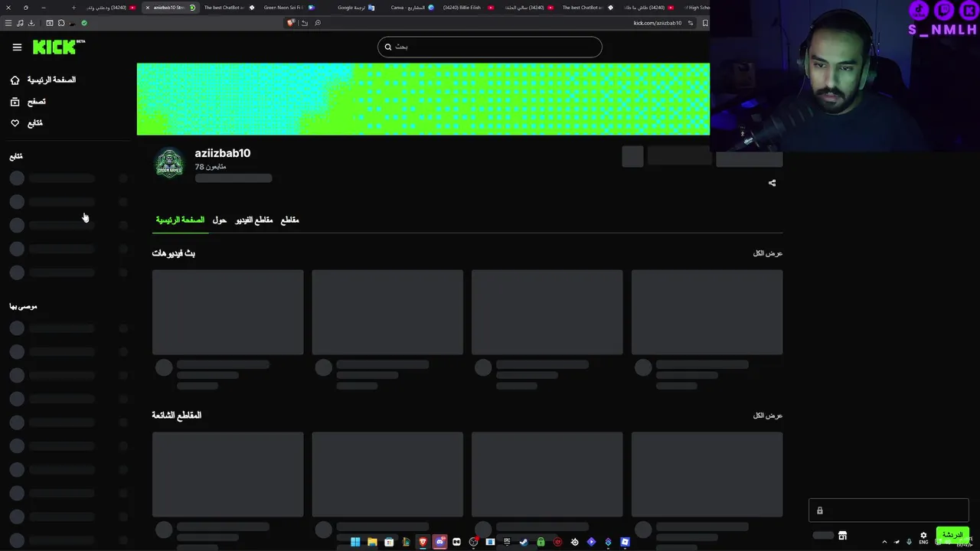Open aziizbab10 channel avatar
Image resolution: width=980 pixels, height=551 pixels.
[x=170, y=162]
